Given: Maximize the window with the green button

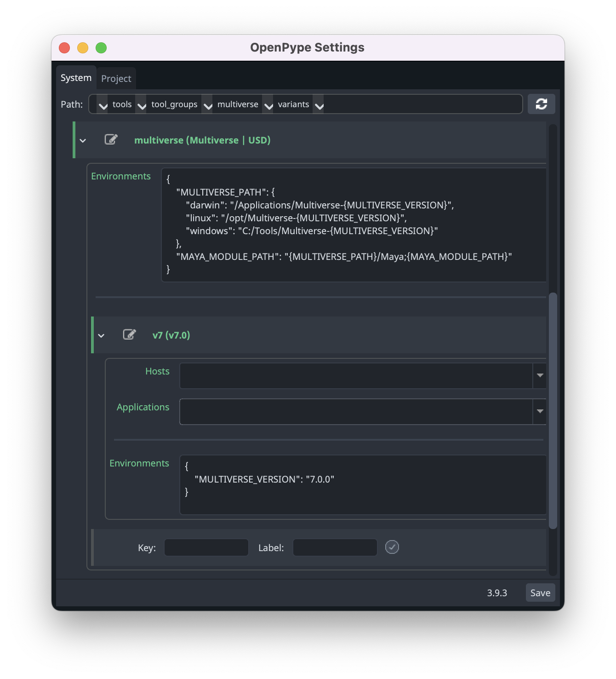Looking at the screenshot, I should pyautogui.click(x=101, y=48).
